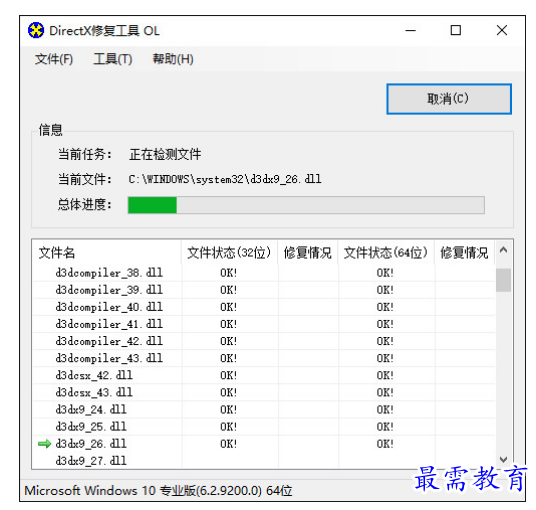Click the scroll up arrow in file list

point(503,250)
